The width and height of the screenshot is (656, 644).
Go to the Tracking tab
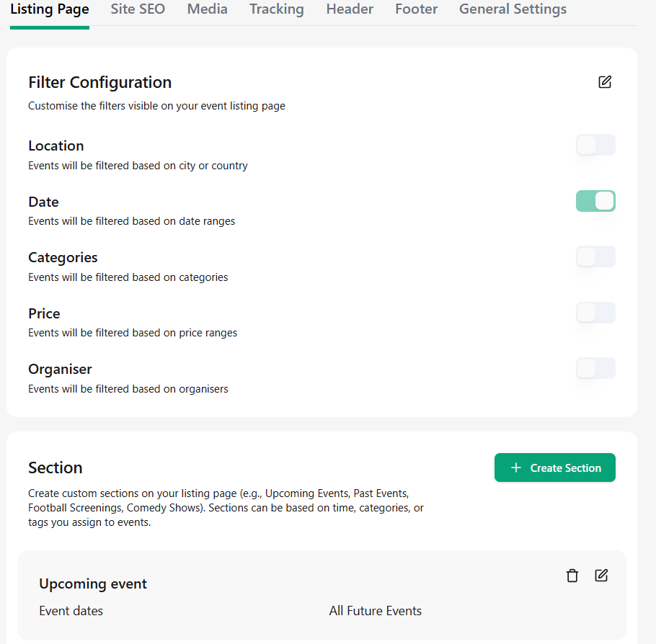(277, 9)
